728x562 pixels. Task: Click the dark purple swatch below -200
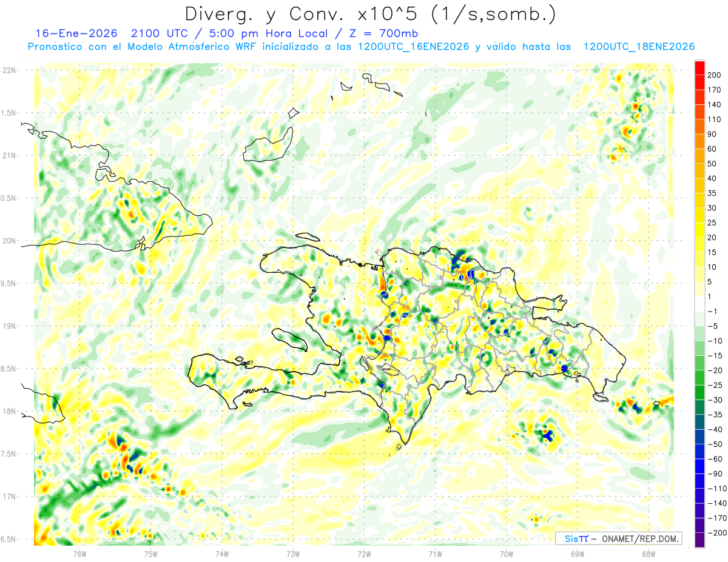(699, 540)
